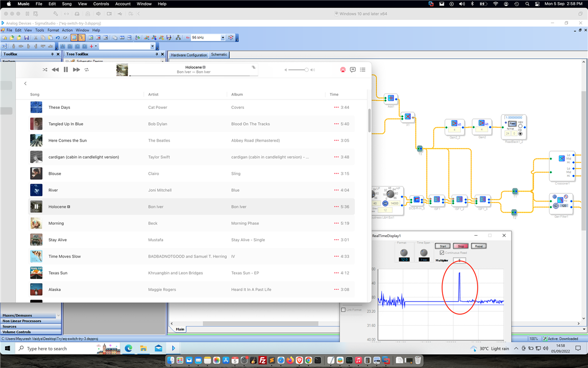588x368 pixels.
Task: Select the Gen Filter1 block icon
Action: click(560, 200)
